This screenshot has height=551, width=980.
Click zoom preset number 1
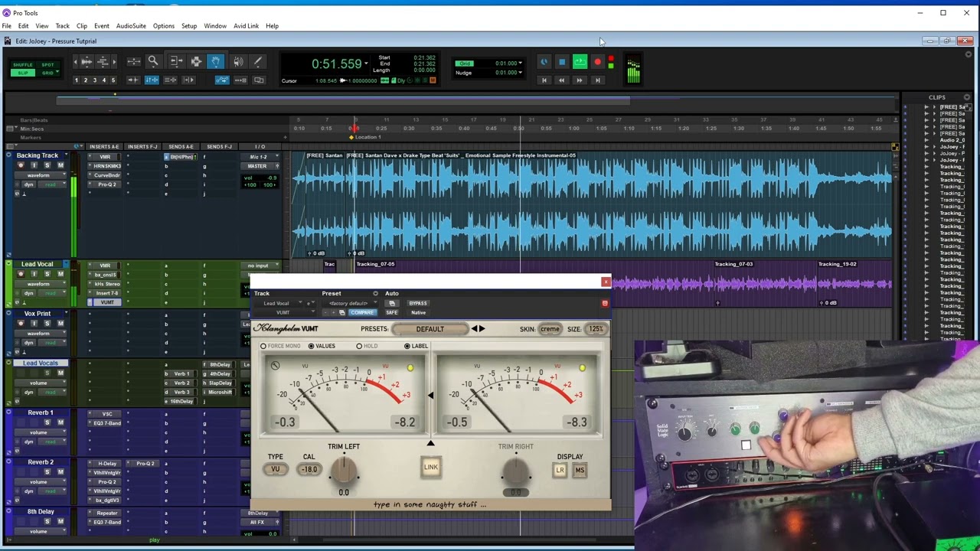coord(77,80)
